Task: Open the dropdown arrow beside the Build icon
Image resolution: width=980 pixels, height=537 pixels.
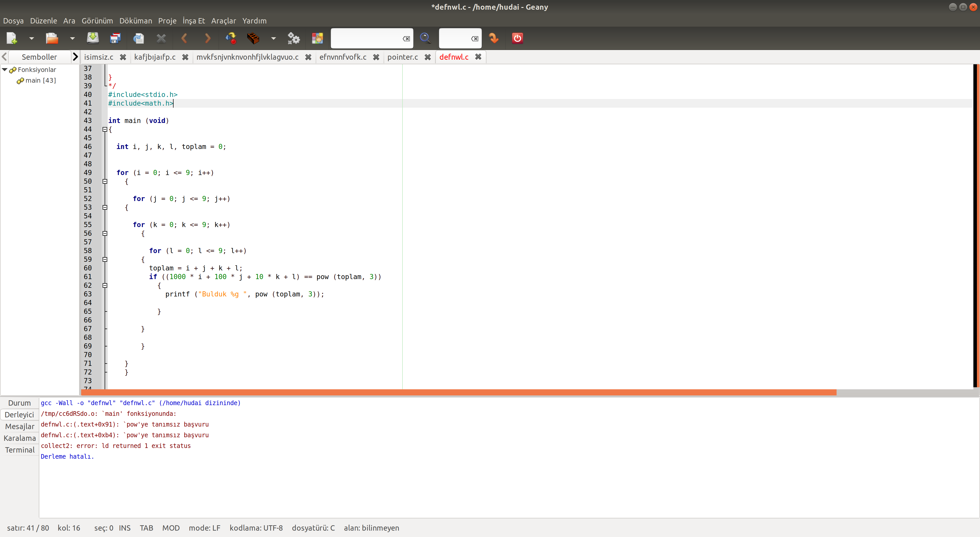Action: 273,38
